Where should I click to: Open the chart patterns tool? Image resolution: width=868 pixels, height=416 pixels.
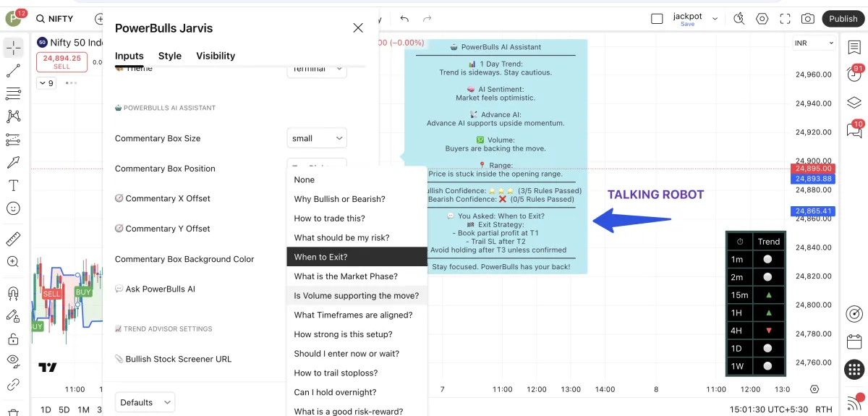click(x=13, y=116)
